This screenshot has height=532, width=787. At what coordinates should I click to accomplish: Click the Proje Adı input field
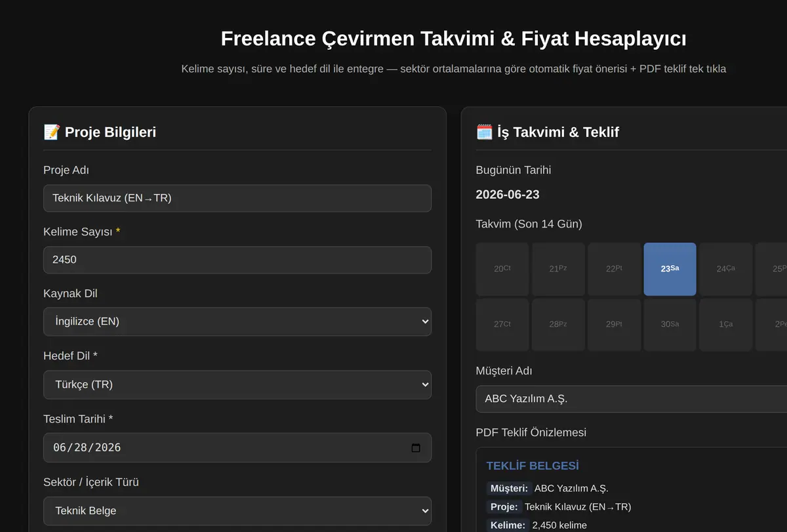point(237,198)
